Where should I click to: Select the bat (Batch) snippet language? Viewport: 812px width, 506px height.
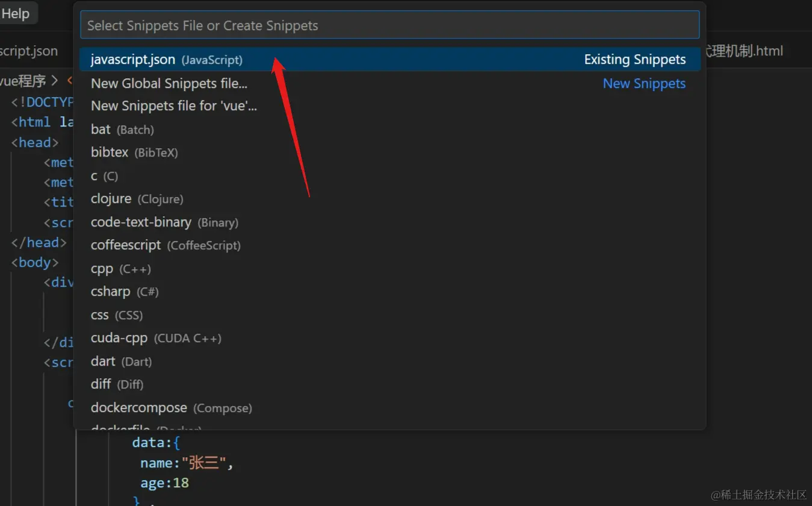(389, 130)
